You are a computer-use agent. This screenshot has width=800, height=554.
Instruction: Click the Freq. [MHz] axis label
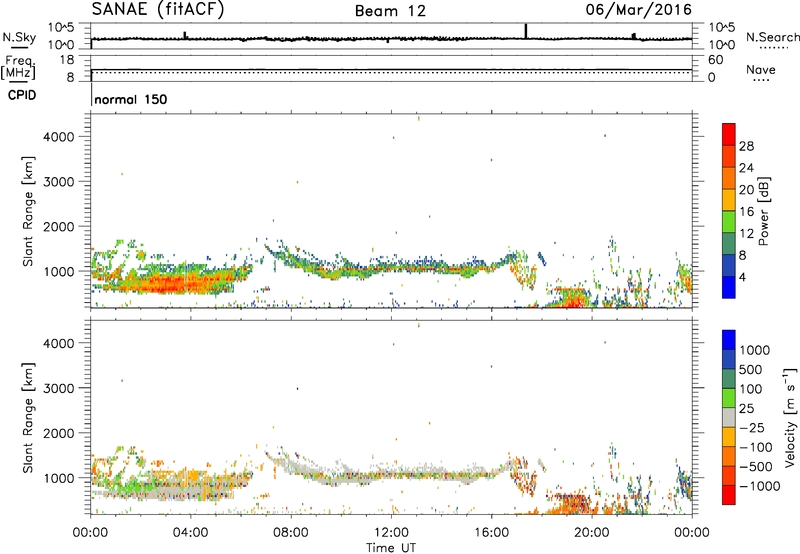coord(18,67)
